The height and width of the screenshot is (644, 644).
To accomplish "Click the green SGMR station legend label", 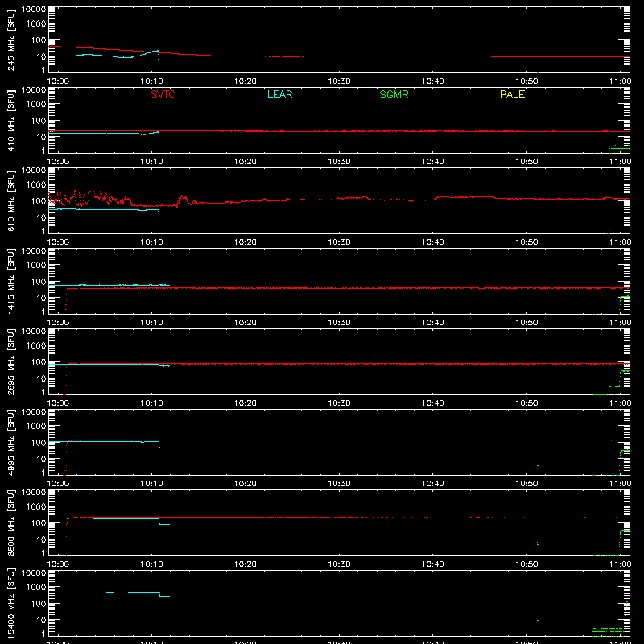I will tap(394, 94).
